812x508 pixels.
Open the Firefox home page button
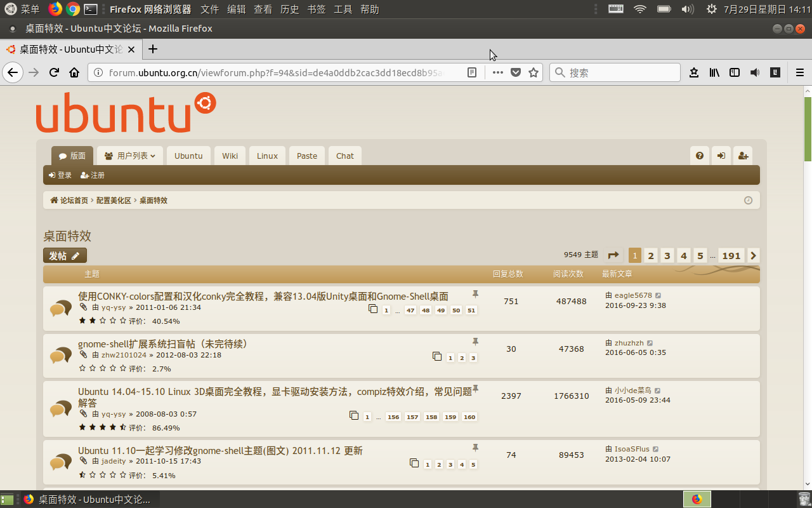click(x=74, y=72)
